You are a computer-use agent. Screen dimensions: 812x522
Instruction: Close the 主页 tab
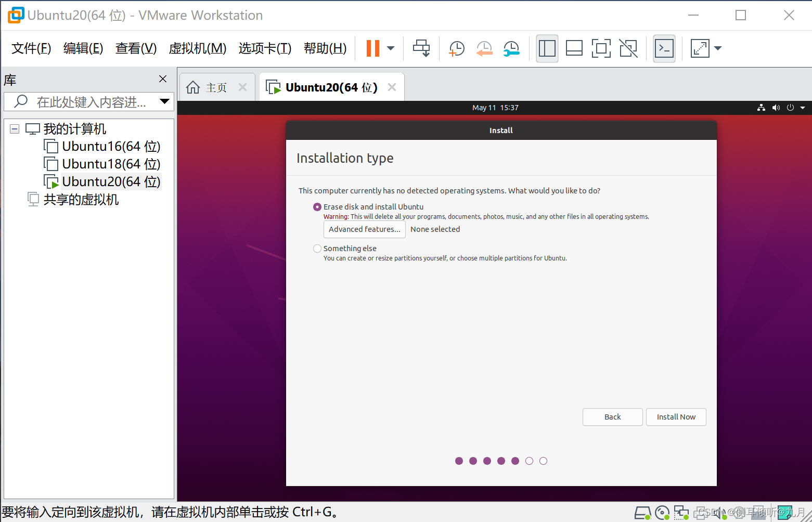pos(242,87)
